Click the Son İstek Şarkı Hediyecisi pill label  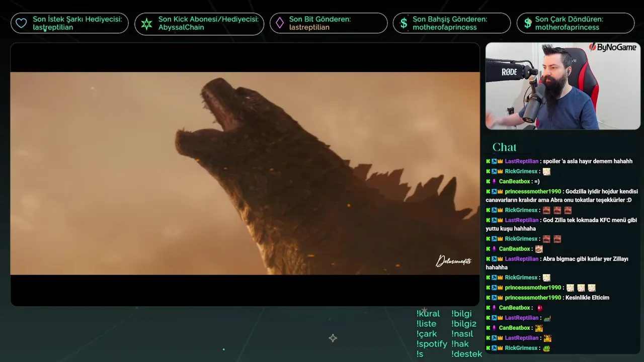coord(77,19)
